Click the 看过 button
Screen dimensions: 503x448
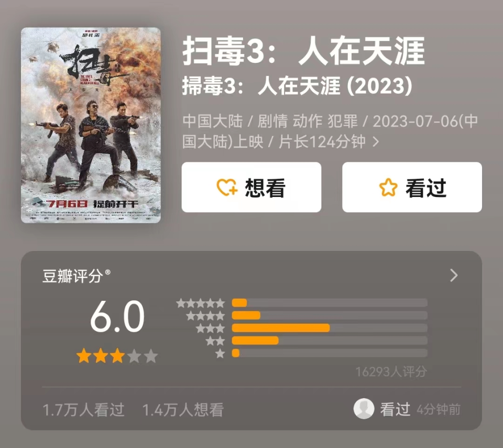pos(412,187)
